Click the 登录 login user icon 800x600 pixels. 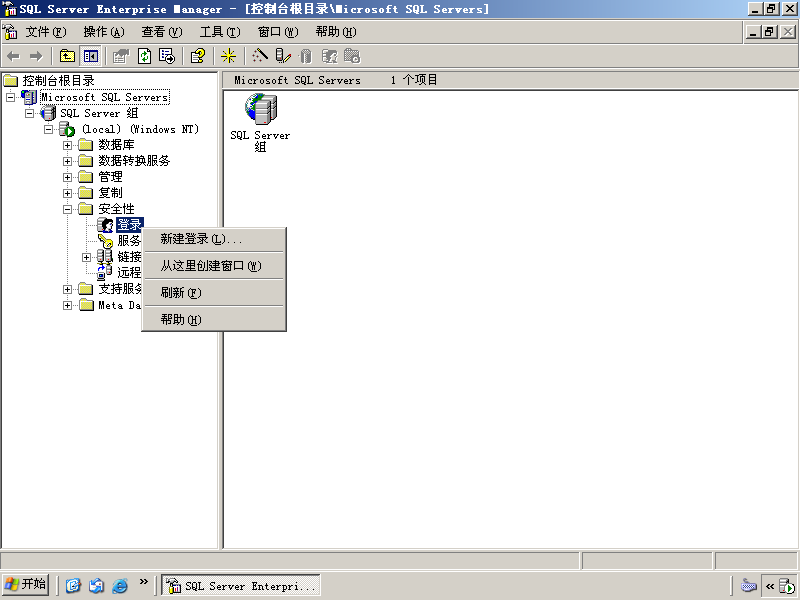coord(105,224)
